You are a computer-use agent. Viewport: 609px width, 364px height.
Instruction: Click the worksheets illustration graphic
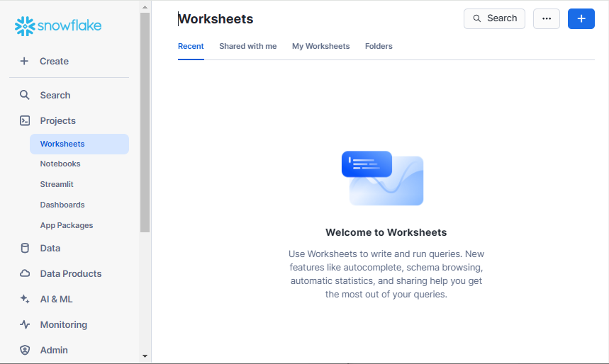(383, 178)
